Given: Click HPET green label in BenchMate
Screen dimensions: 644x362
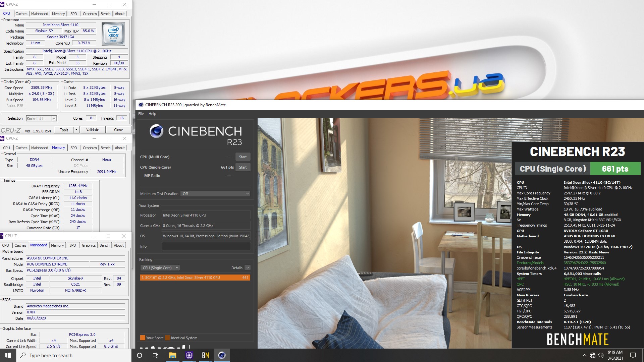Looking at the screenshot, I should pos(521,279).
